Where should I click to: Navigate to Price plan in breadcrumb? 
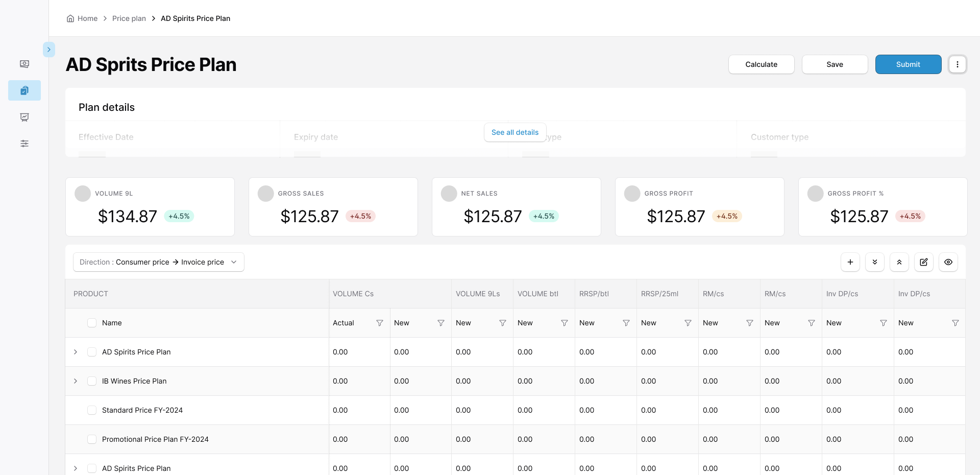[x=129, y=18]
